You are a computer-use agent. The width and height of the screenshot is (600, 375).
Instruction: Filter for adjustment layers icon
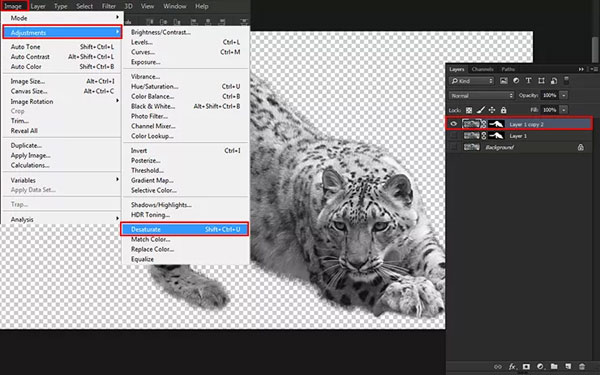click(516, 81)
